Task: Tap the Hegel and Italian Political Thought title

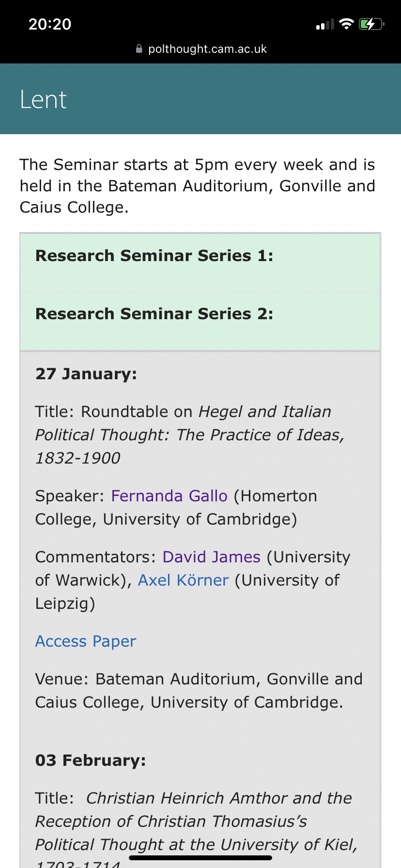Action: (x=189, y=435)
